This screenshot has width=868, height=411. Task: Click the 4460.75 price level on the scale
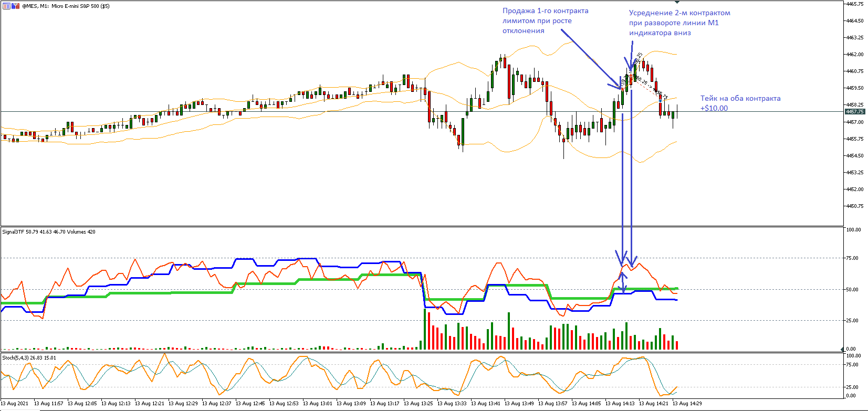tap(855, 71)
